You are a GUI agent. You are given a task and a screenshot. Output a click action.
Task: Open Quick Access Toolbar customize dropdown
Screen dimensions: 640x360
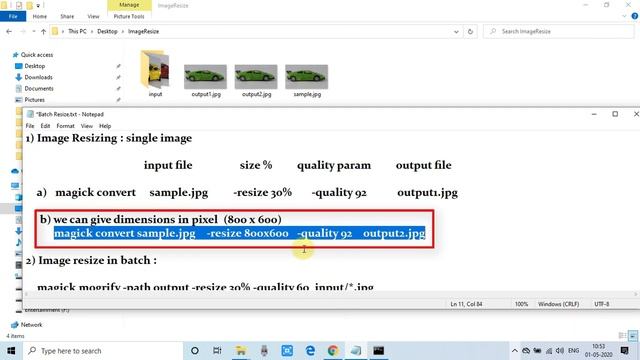click(x=38, y=5)
